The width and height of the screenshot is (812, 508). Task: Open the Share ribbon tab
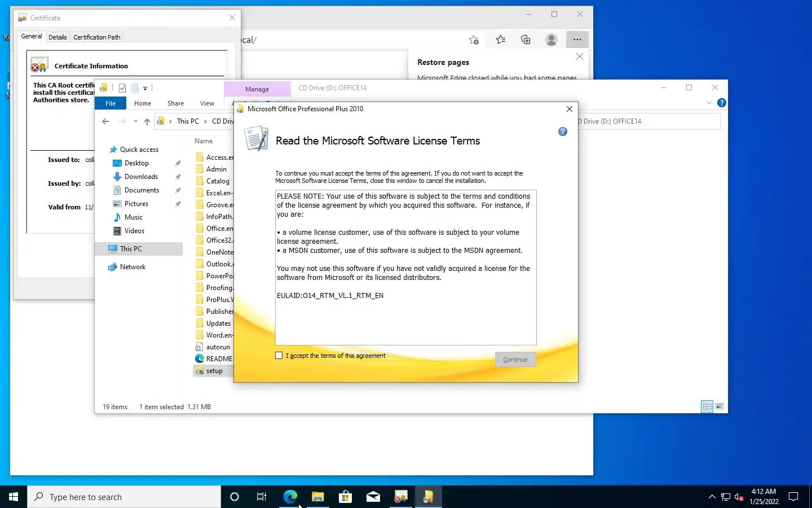pyautogui.click(x=175, y=103)
